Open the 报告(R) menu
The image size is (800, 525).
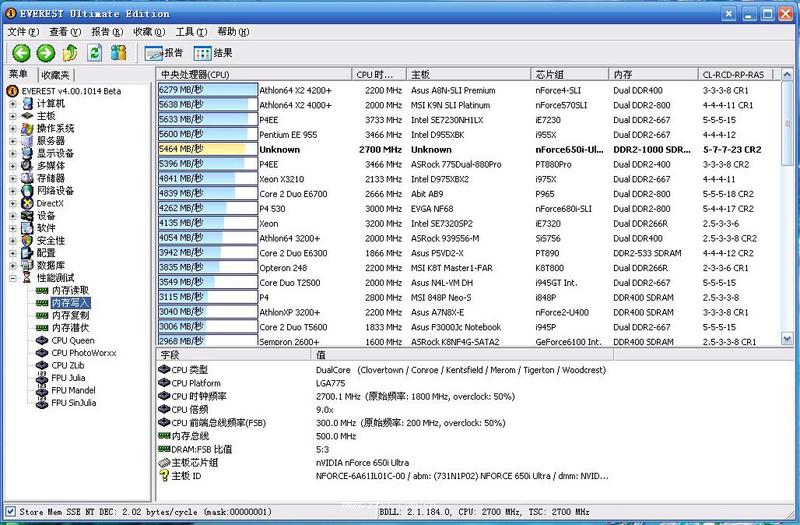pyautogui.click(x=107, y=32)
